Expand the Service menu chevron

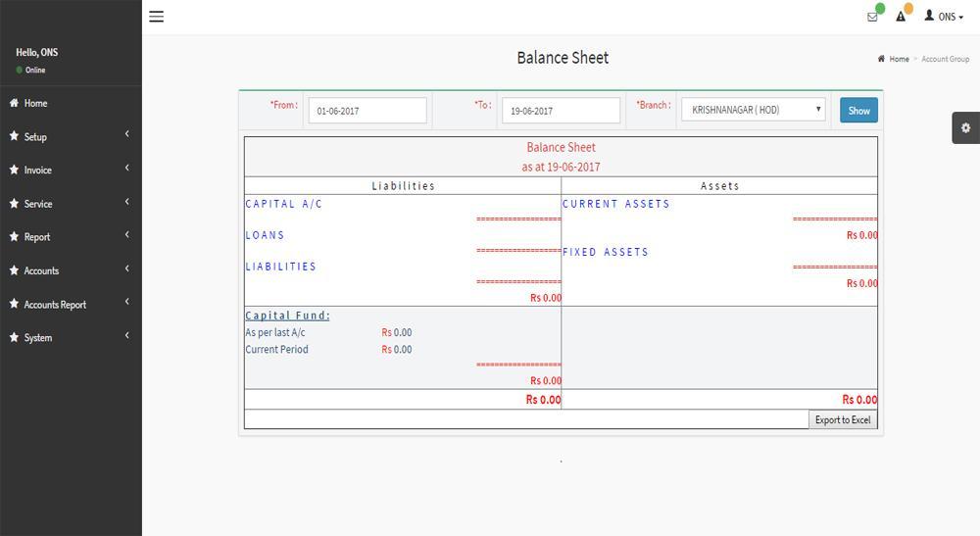[126, 201]
